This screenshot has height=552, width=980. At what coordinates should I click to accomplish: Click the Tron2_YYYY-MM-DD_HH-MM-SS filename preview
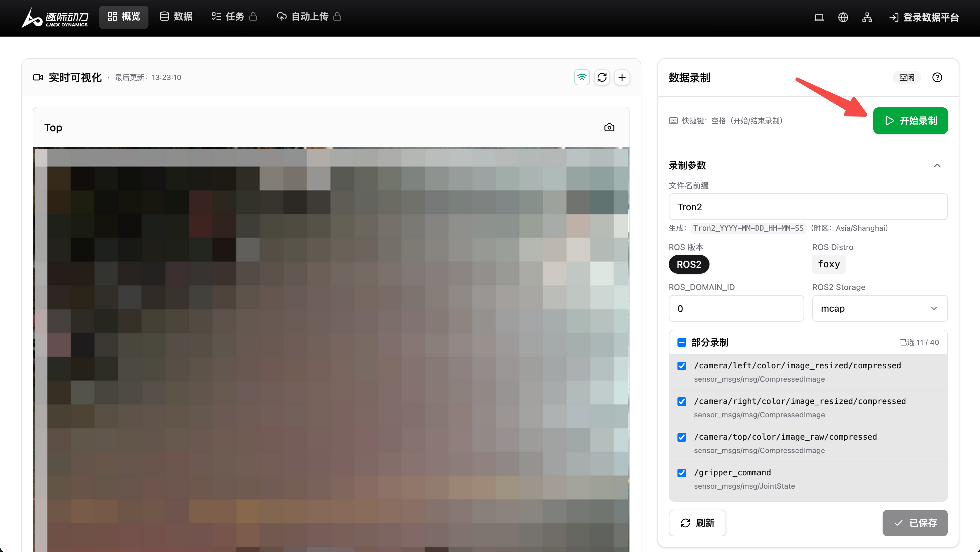point(748,228)
